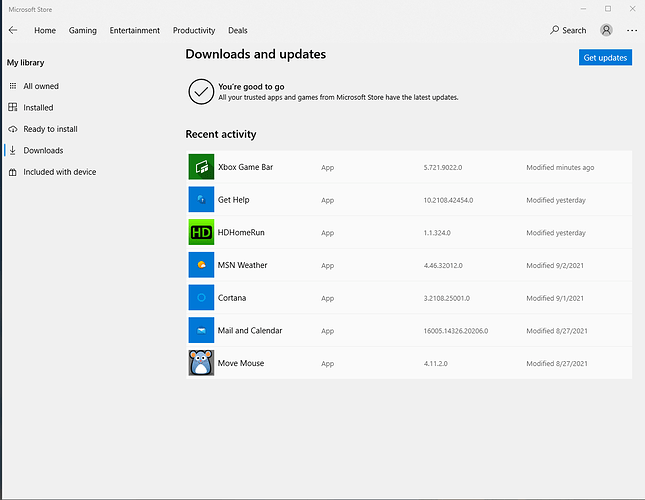Show Installed apps in sidebar
This screenshot has height=500, width=645.
(x=38, y=107)
